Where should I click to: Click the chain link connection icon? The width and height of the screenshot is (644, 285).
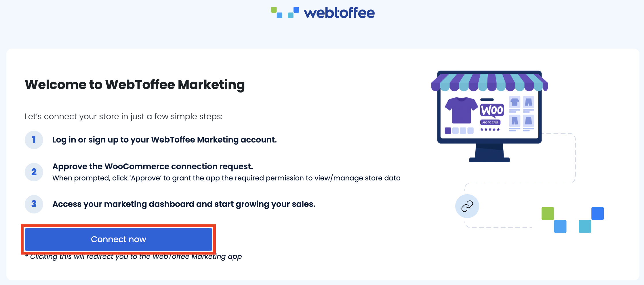(467, 206)
